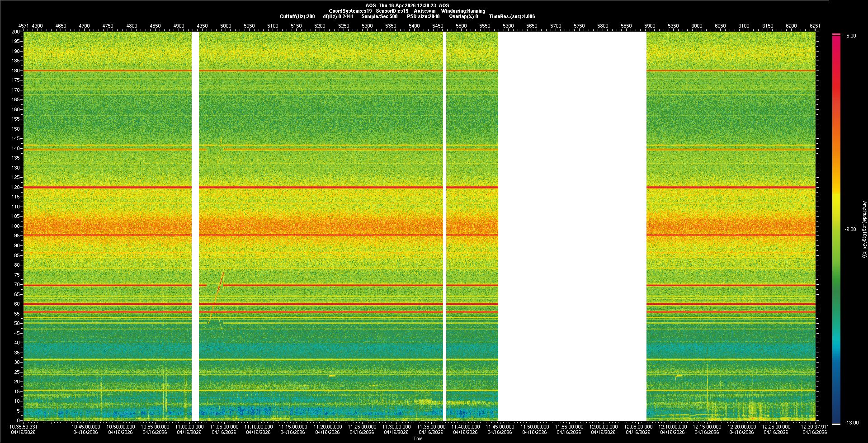
Task: Click the diagonal red sweep streak near 70 Hz
Action: (x=220, y=285)
